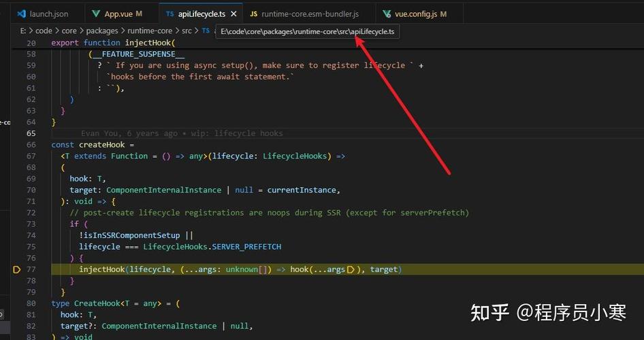Click '!isInSSRComponentSetup' on line 74
The height and width of the screenshot is (340, 644).
point(129,235)
